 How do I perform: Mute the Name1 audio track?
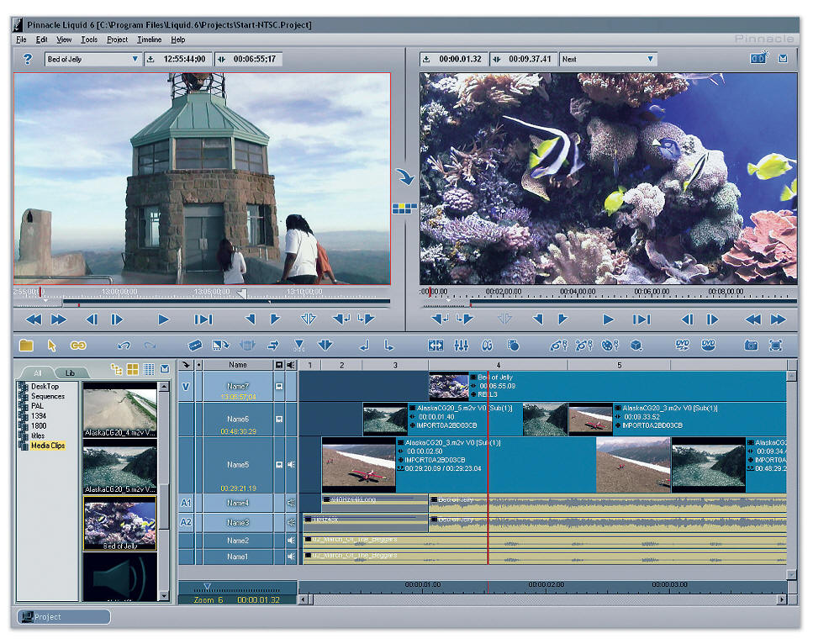(291, 557)
